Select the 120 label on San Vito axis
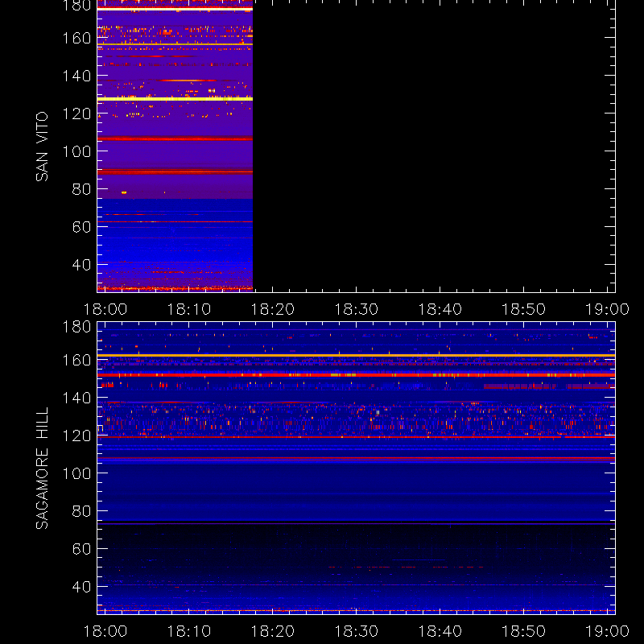The image size is (644, 644). coord(76,114)
